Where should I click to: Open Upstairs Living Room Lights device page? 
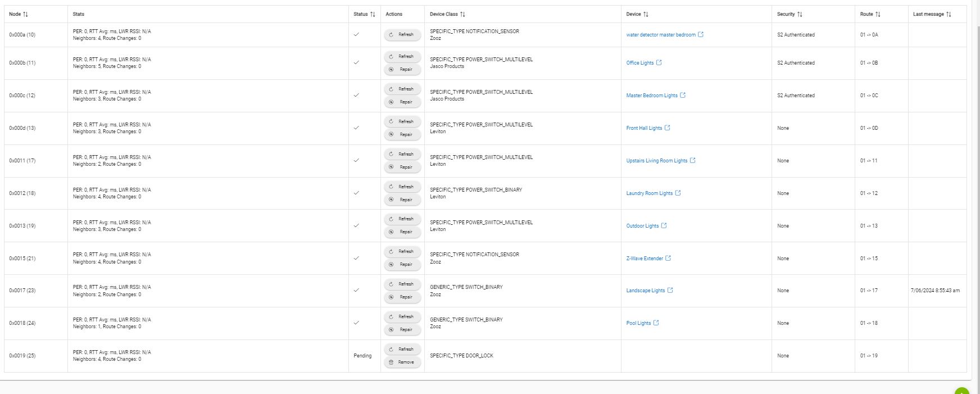coord(656,161)
